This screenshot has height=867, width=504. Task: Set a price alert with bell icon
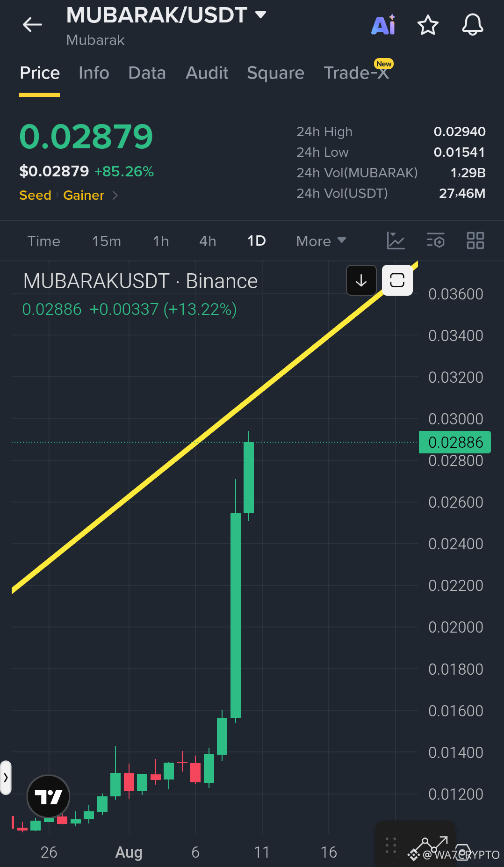click(473, 25)
